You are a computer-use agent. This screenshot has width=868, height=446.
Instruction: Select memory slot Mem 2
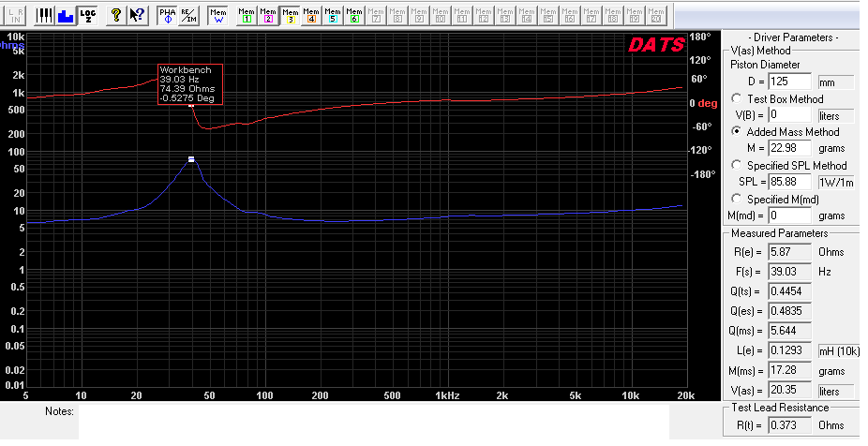coord(268,16)
